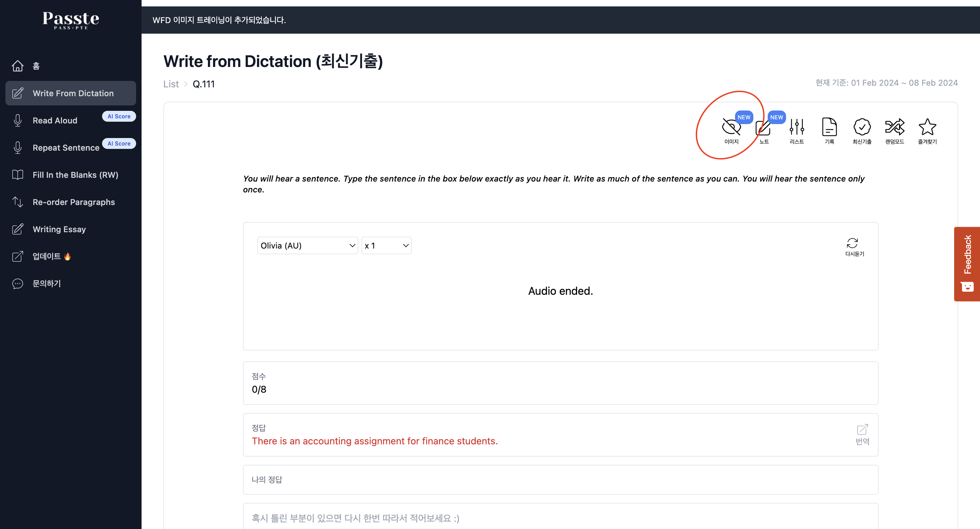Click the date range 현재 기준 text
This screenshot has width=980, height=529.
[886, 83]
